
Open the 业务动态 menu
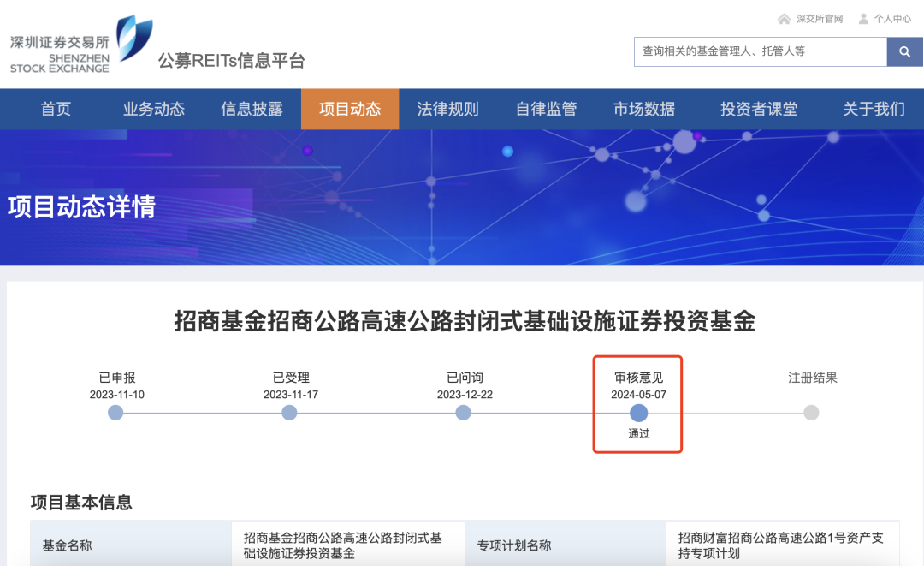152,109
